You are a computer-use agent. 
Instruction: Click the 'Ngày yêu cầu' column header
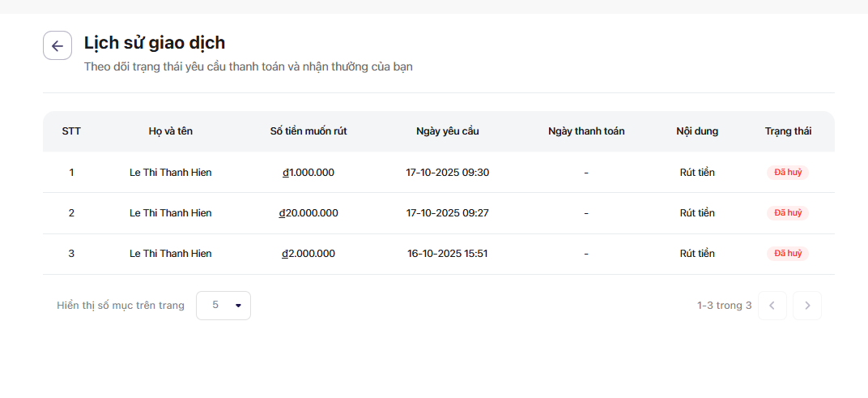pos(448,131)
